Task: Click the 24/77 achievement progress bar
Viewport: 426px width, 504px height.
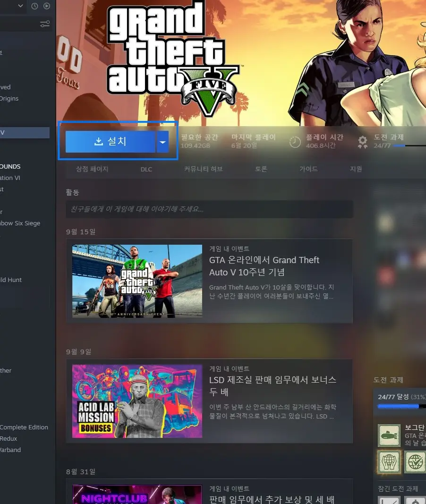Action: click(399, 405)
